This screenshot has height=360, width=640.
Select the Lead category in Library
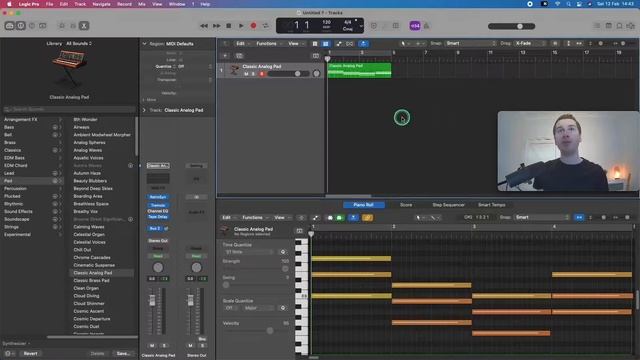(x=9, y=173)
